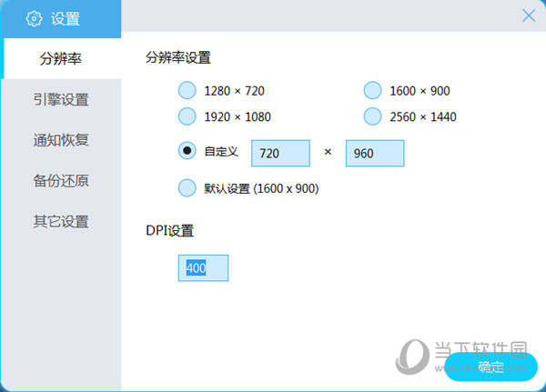Open the 通知恢复 section
The height and width of the screenshot is (392, 546).
(x=61, y=140)
